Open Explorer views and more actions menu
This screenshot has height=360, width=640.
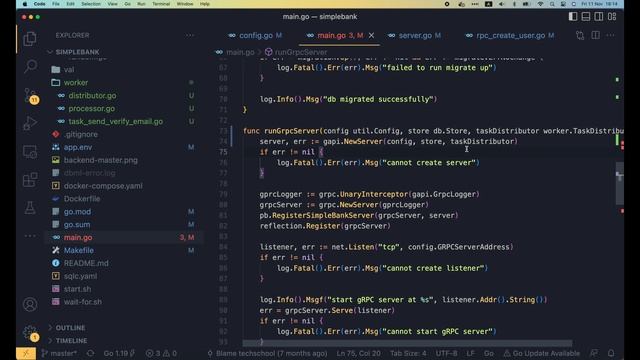click(x=190, y=36)
